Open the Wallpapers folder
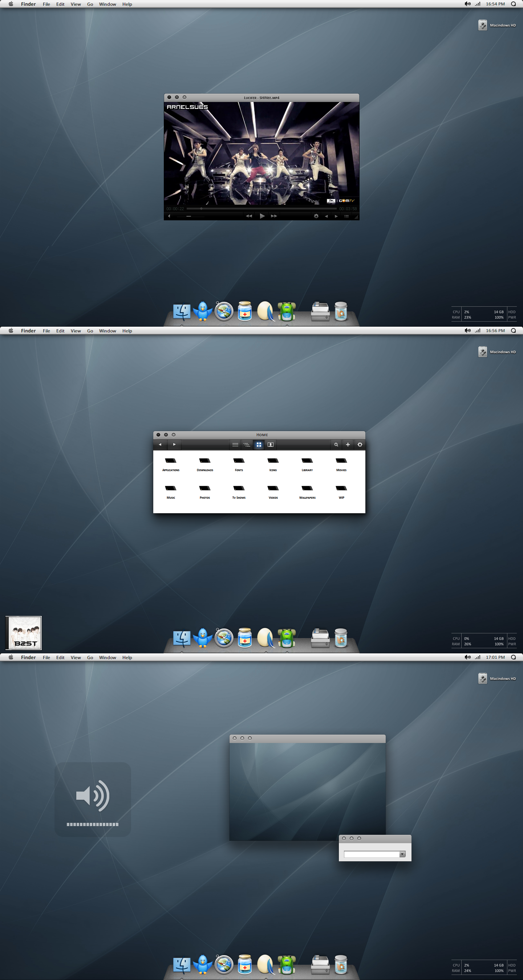This screenshot has width=523, height=980. coord(307,492)
